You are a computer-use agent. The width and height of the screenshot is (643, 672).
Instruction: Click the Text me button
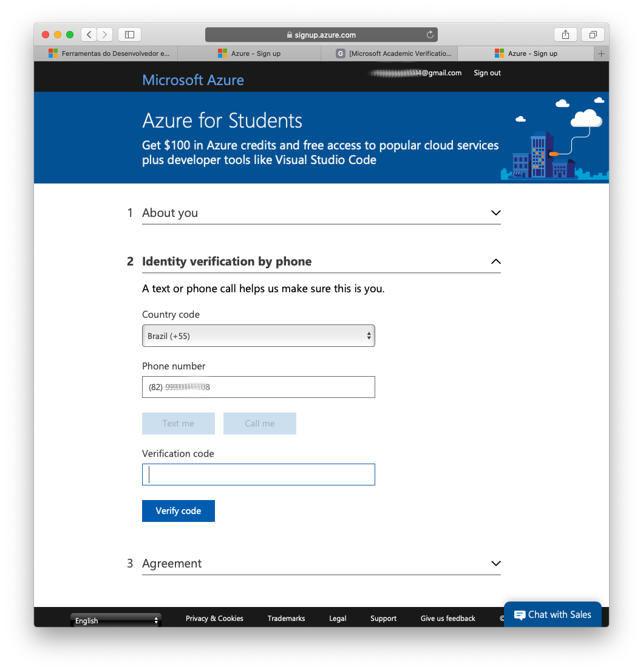[179, 423]
